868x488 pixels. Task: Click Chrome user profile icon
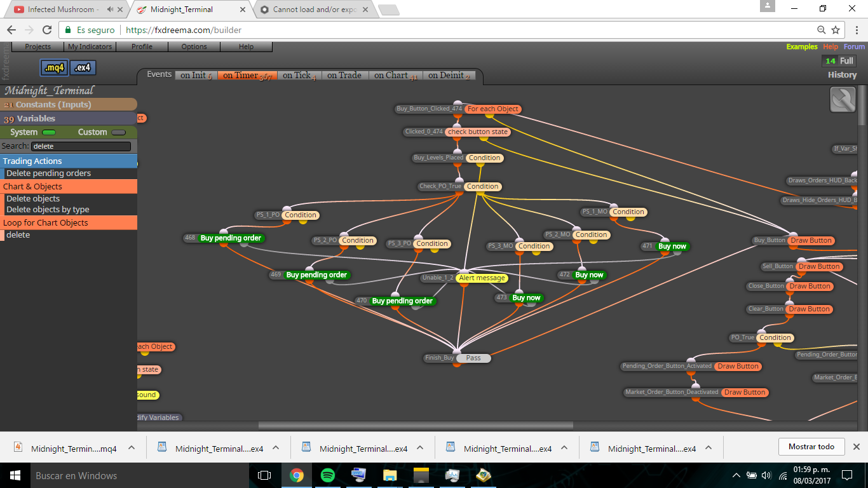(x=768, y=6)
